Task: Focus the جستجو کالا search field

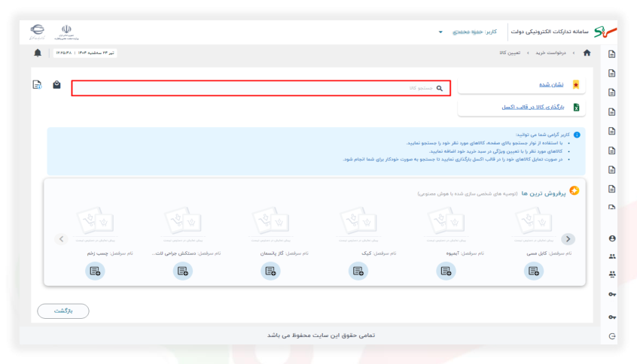Action: point(261,88)
